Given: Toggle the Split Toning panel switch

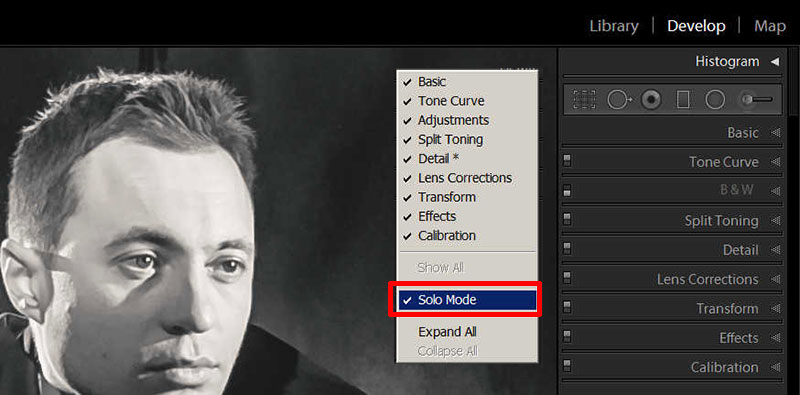Looking at the screenshot, I should 567,220.
